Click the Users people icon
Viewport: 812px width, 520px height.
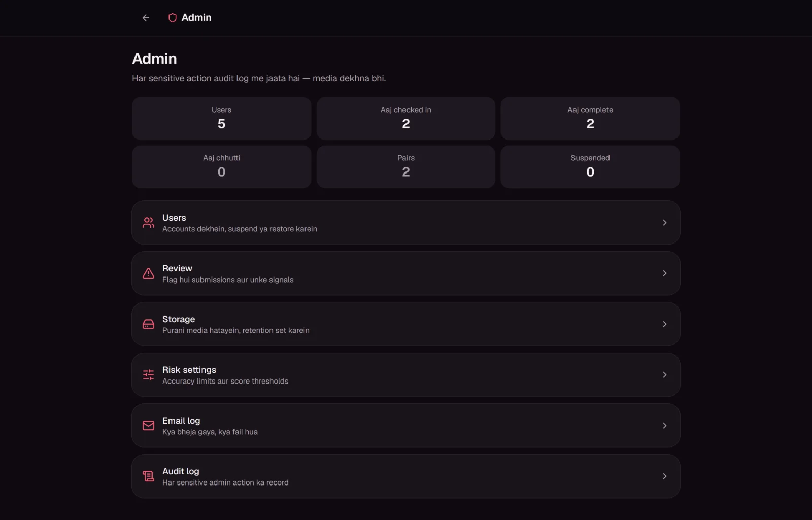[148, 223]
